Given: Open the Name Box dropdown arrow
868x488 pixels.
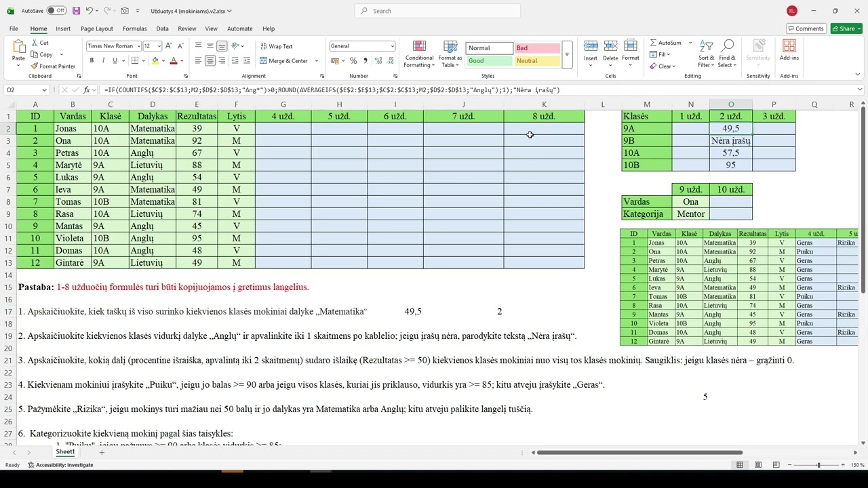Looking at the screenshot, I should pos(45,89).
